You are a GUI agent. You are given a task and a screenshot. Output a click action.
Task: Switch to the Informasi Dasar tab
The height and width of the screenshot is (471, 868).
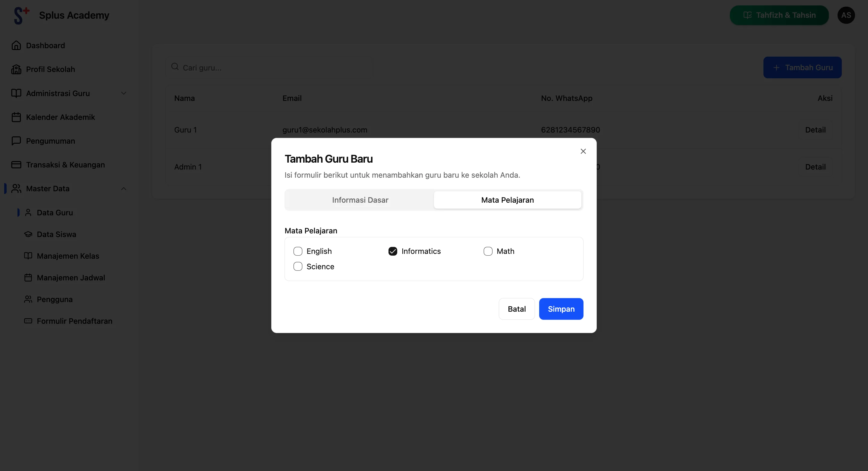[x=360, y=200]
